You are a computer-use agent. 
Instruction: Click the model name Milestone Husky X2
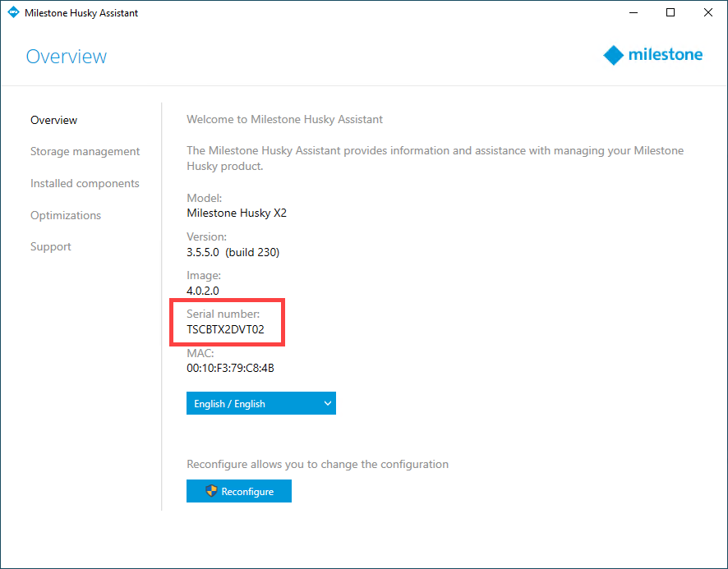(237, 213)
